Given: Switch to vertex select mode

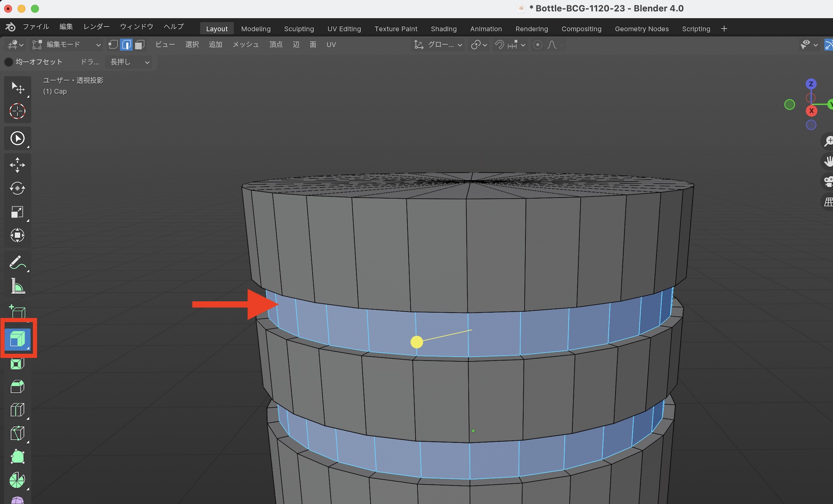Looking at the screenshot, I should (113, 45).
